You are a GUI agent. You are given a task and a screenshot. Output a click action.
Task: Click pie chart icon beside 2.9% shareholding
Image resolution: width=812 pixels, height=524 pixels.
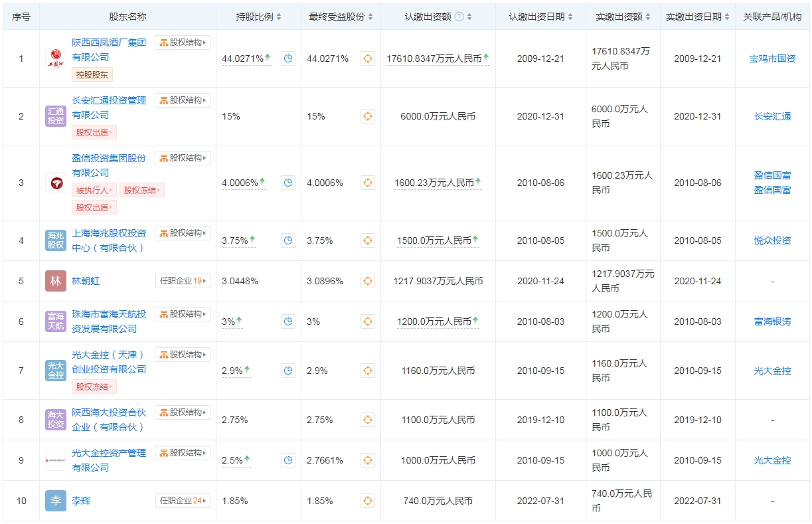(x=287, y=371)
